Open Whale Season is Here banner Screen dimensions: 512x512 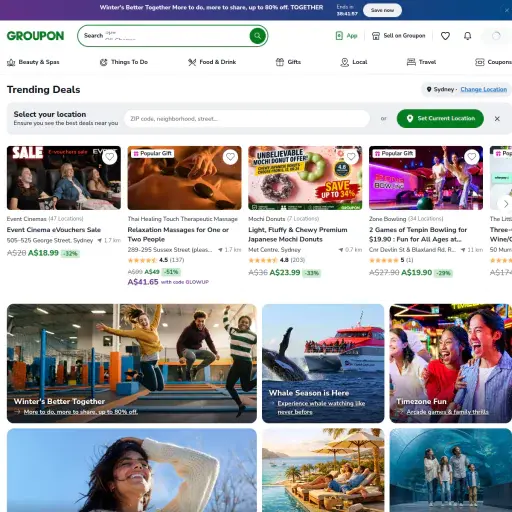[323, 363]
